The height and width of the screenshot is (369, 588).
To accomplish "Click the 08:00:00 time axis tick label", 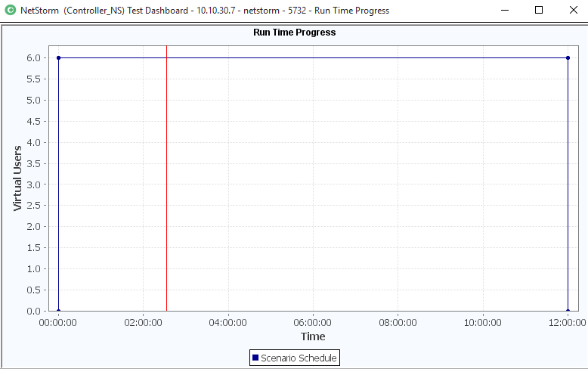I will pyautogui.click(x=398, y=323).
